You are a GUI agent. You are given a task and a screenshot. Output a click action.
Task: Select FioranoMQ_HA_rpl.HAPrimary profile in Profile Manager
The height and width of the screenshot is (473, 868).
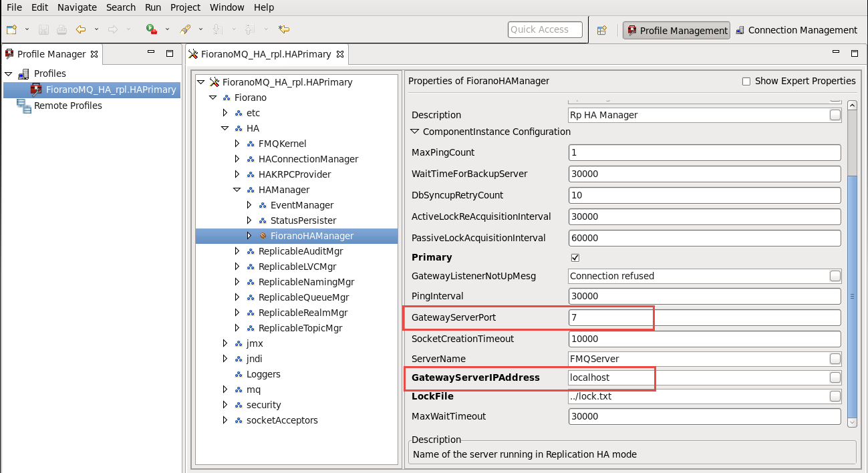pos(91,90)
